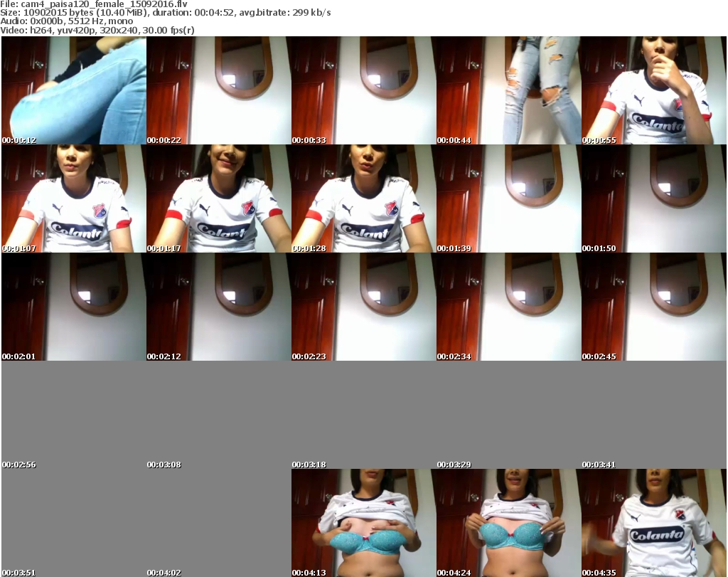728x577 pixels.
Task: Select the frame stamped 00:00:33
Action: pyautogui.click(x=363, y=90)
